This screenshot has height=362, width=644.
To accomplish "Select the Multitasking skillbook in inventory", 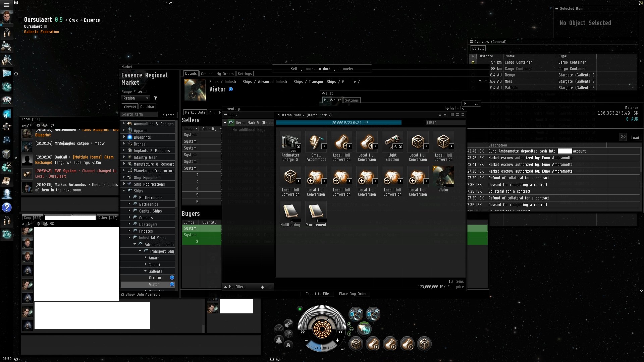I will 290,212.
